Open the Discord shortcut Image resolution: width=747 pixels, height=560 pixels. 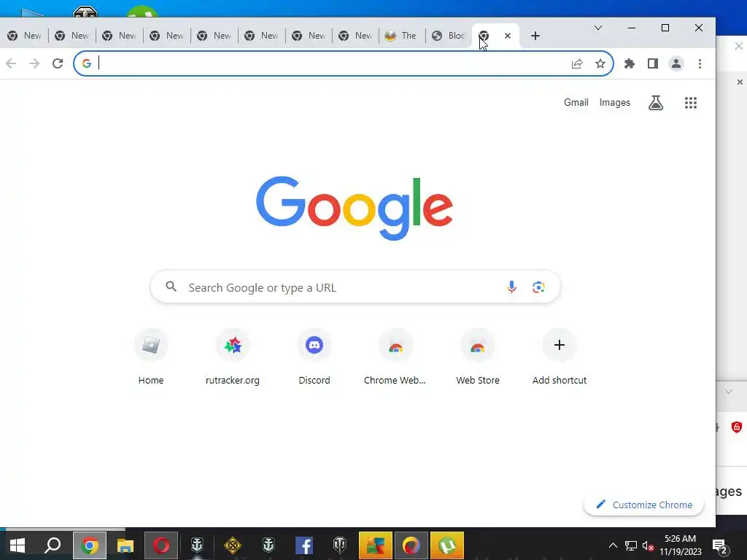pos(314,356)
